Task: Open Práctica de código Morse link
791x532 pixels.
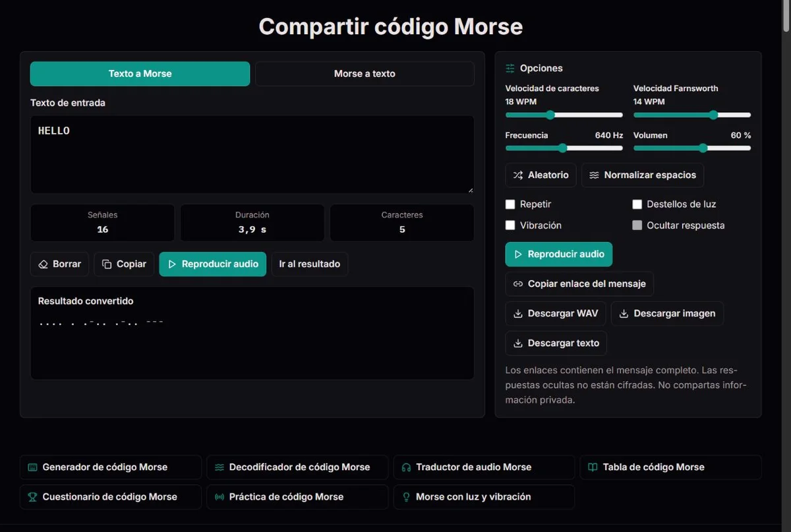Action: point(297,497)
